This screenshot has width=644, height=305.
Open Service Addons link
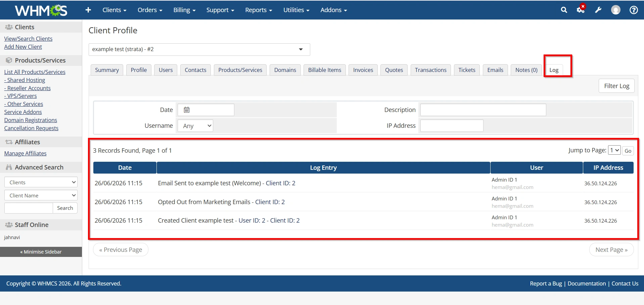tap(23, 112)
